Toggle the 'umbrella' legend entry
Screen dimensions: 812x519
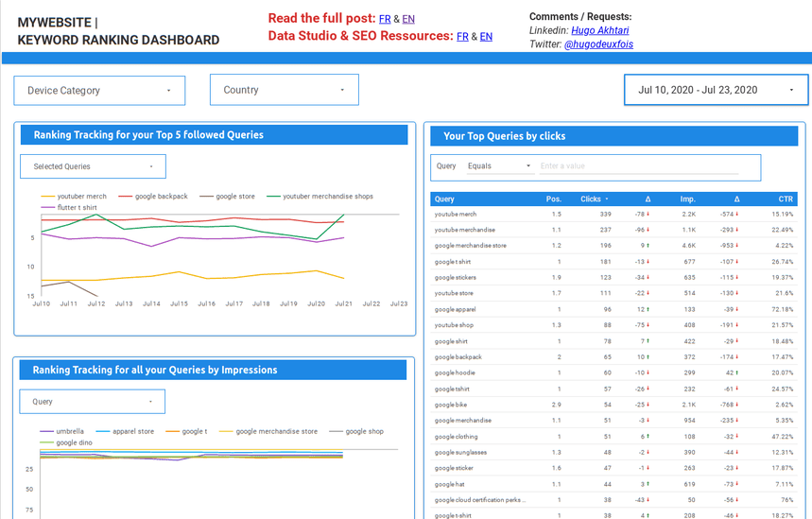[69, 431]
